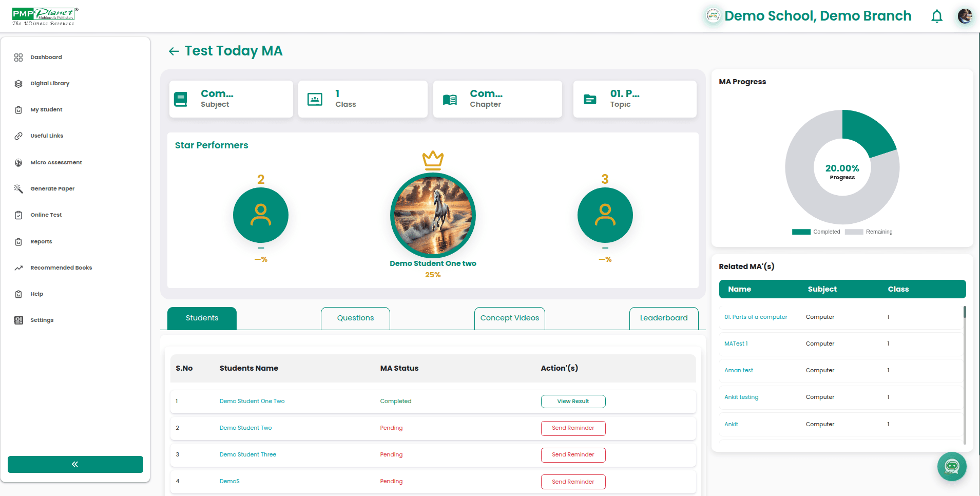This screenshot has height=496, width=980.
Task: Collapse the sidebar with the double-chevron button
Action: tap(75, 464)
